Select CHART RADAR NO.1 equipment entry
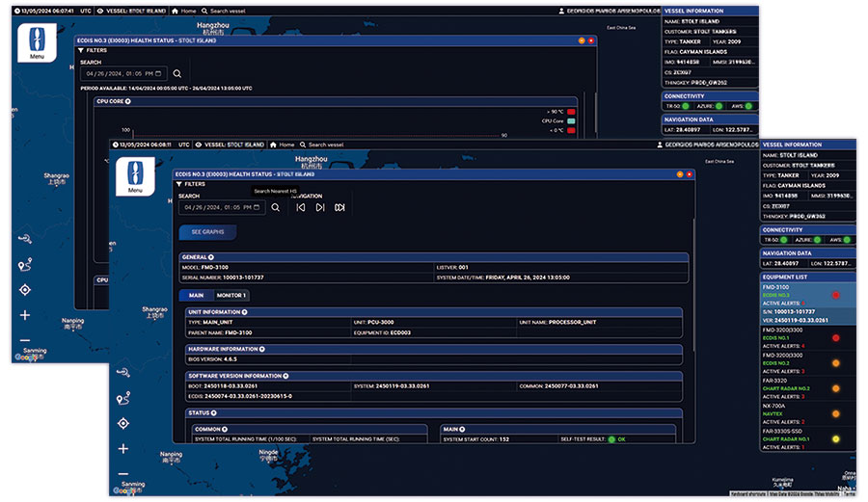The height and width of the screenshot is (502, 868). (807, 439)
